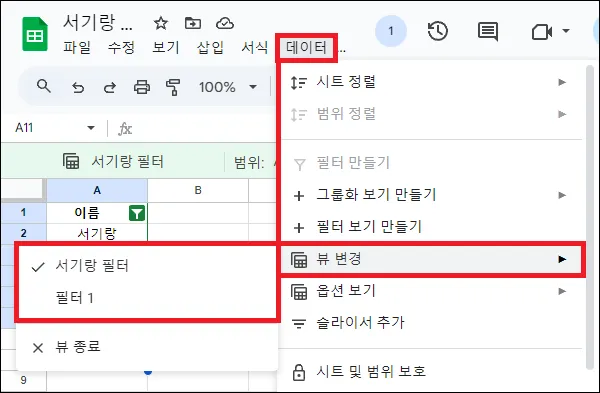The width and height of the screenshot is (600, 393).
Task: Open the 서식 menu
Action: [x=254, y=47]
